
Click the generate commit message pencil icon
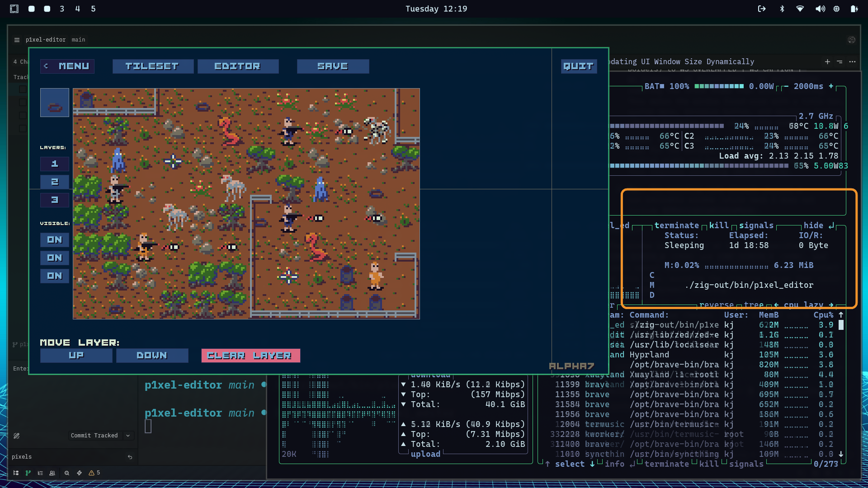[16, 436]
